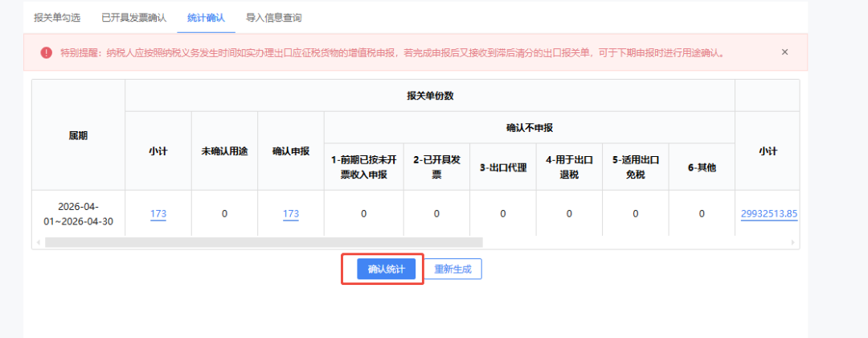The height and width of the screenshot is (338, 868).
Task: Click the 确认申报 column header
Action: [x=291, y=151]
